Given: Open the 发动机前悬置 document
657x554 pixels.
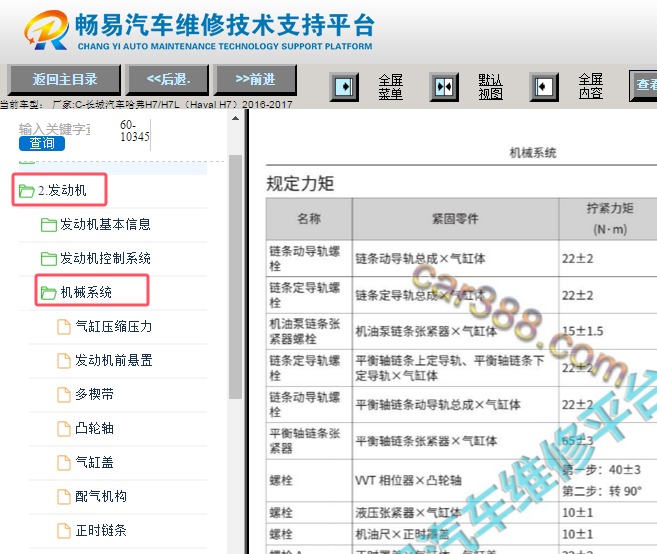Looking at the screenshot, I should tap(113, 360).
